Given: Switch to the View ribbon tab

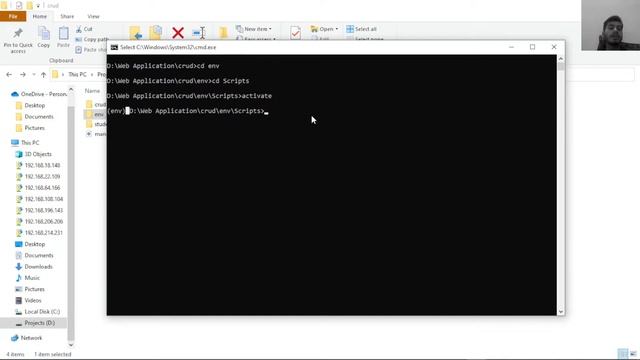Looking at the screenshot, I should pyautogui.click(x=93, y=16).
